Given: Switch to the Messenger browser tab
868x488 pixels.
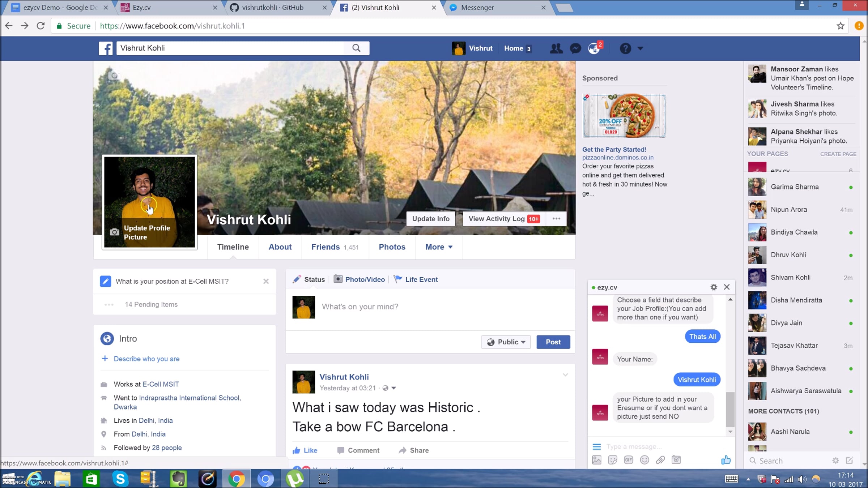Looking at the screenshot, I should tap(497, 8).
